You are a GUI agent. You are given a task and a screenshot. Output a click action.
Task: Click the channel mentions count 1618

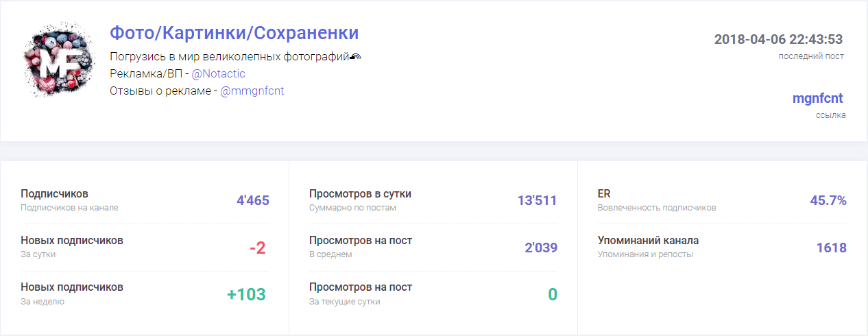click(832, 248)
